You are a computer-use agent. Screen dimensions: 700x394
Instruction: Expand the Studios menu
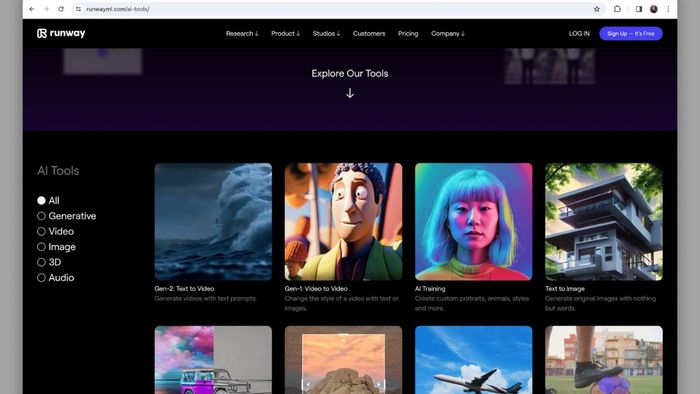click(x=326, y=33)
